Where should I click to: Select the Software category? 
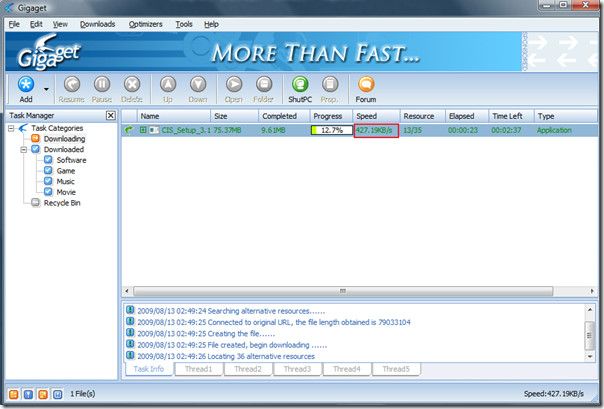click(71, 160)
